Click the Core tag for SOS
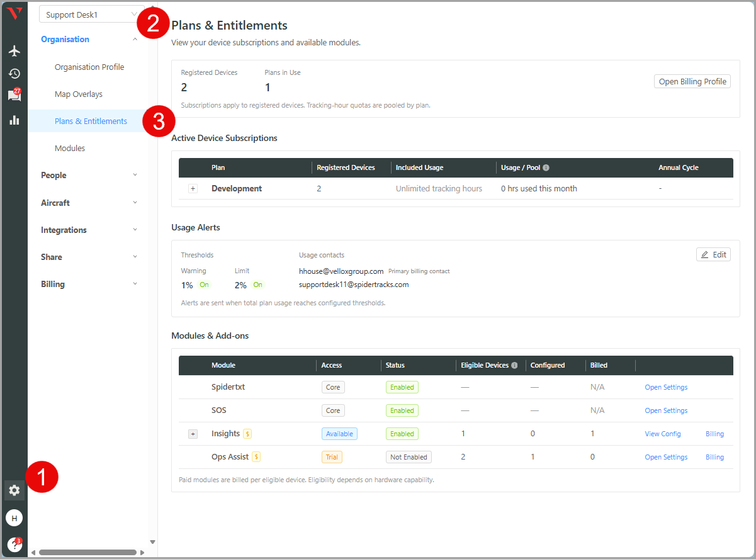 click(x=333, y=410)
